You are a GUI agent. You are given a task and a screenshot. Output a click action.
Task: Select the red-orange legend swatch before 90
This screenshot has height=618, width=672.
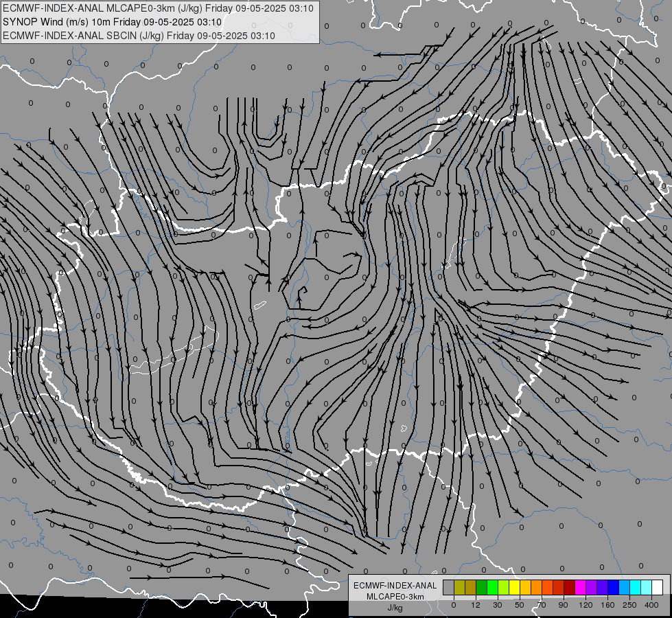point(559,588)
